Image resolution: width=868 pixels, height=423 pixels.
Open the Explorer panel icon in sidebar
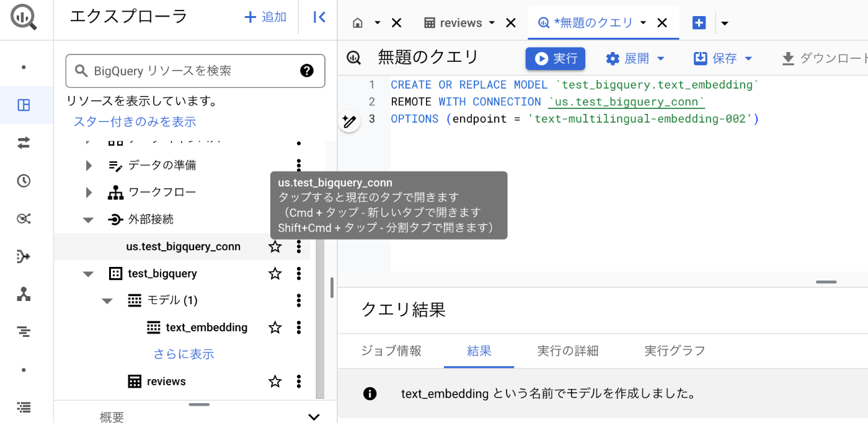[24, 105]
